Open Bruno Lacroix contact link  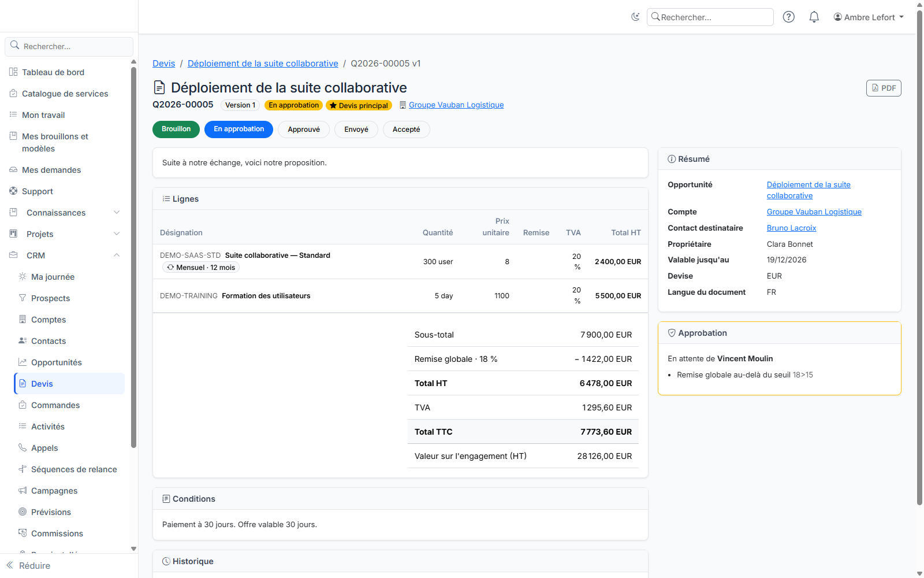point(791,228)
